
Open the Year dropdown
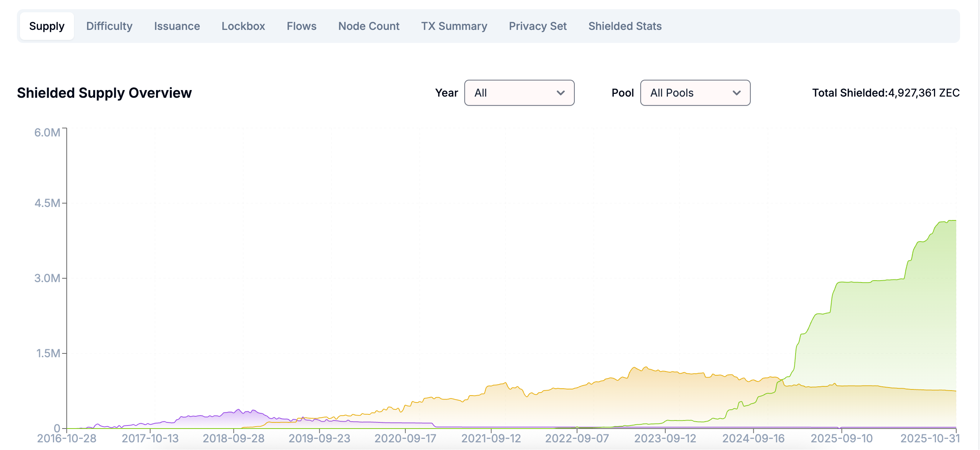tap(519, 93)
